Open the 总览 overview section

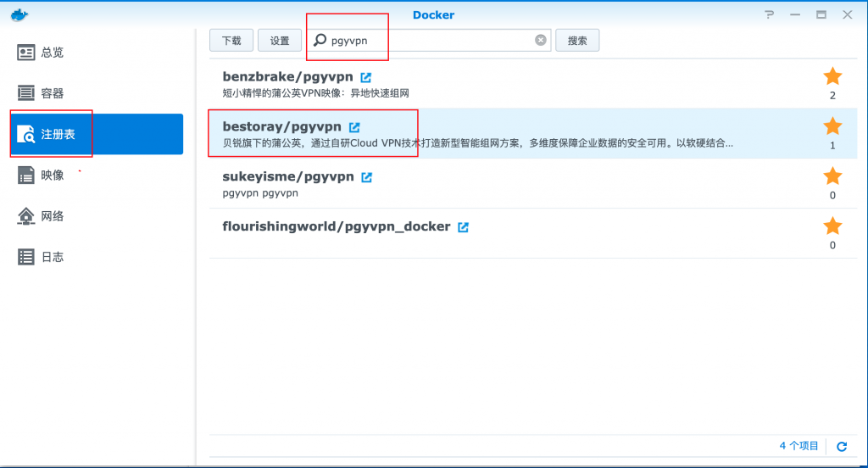[97, 53]
